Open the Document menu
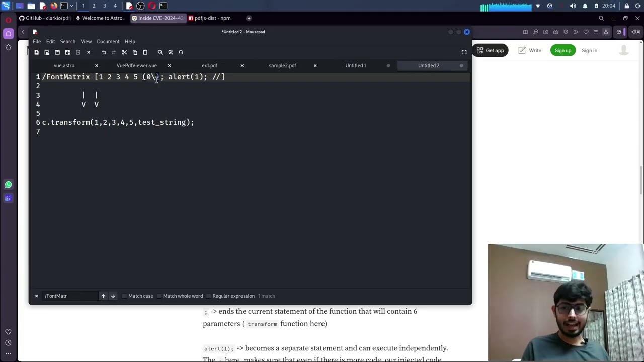Viewport: 644px width, 362px height. [x=108, y=41]
